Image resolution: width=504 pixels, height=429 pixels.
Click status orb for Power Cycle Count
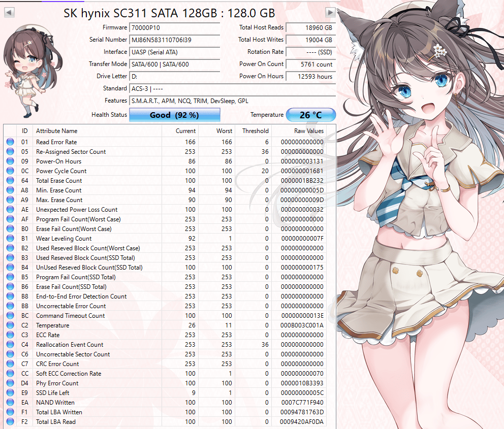[x=10, y=171]
